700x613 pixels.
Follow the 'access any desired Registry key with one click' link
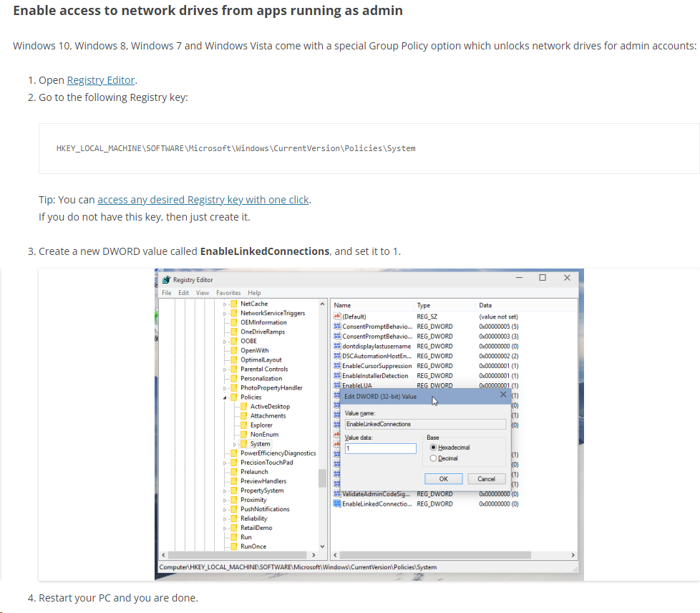[x=203, y=200]
